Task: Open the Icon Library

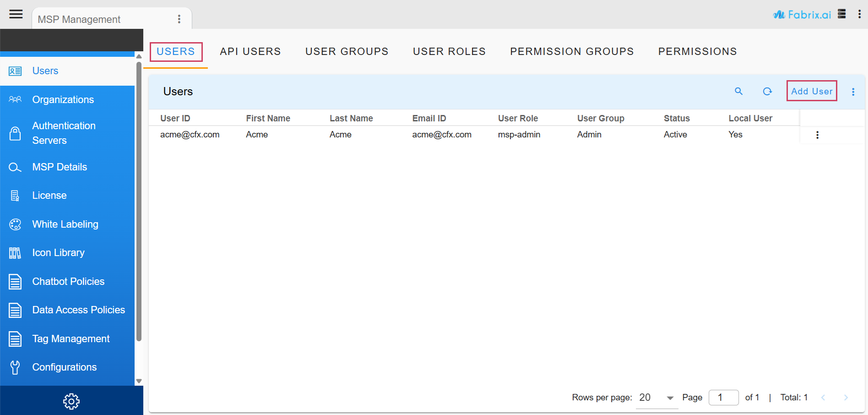Action: click(x=58, y=252)
